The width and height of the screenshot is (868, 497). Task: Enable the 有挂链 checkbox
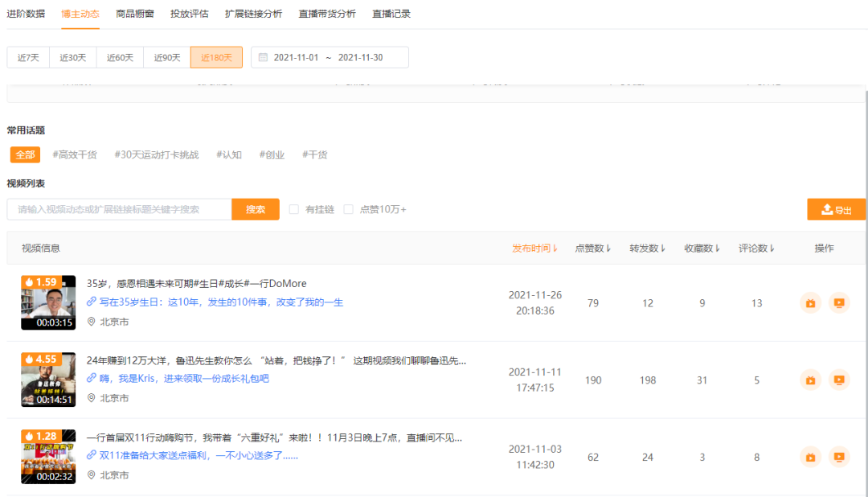294,209
